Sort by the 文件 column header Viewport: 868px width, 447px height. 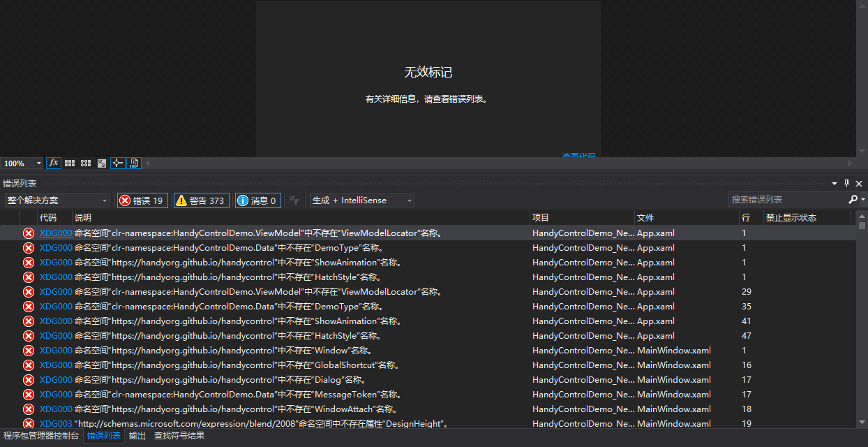click(687, 218)
